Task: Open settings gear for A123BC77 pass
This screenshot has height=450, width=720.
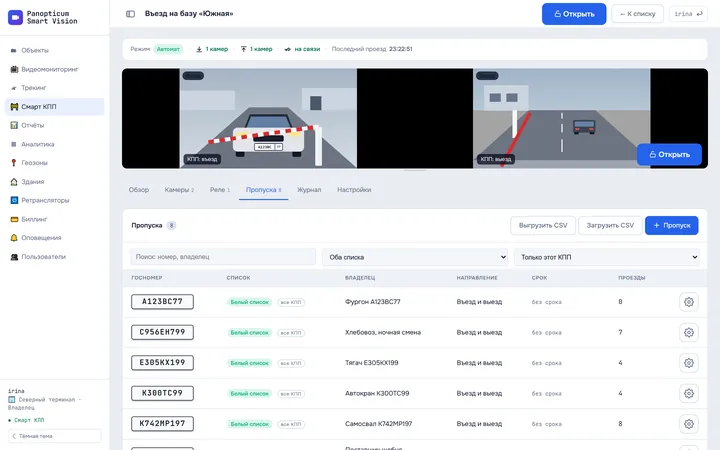Action: 688,302
